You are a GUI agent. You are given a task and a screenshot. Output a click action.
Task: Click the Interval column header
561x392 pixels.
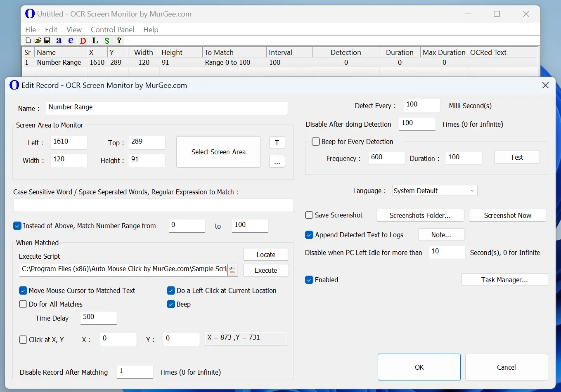pyautogui.click(x=289, y=52)
